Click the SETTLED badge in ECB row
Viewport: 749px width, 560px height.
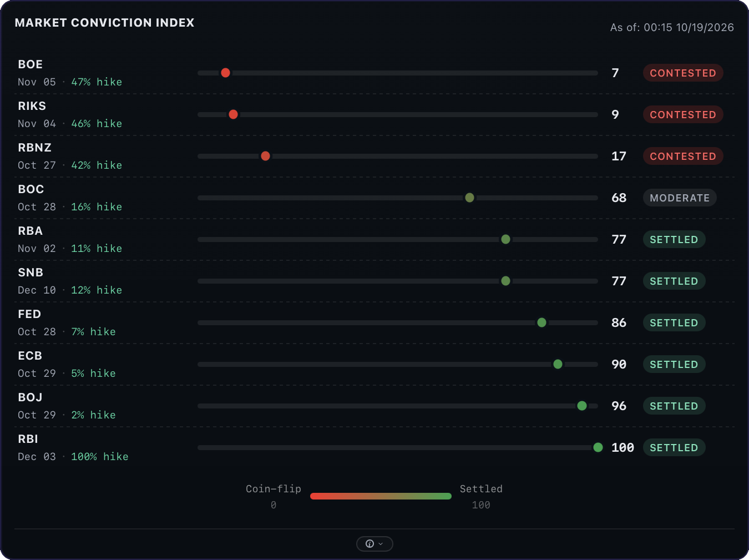click(x=674, y=364)
